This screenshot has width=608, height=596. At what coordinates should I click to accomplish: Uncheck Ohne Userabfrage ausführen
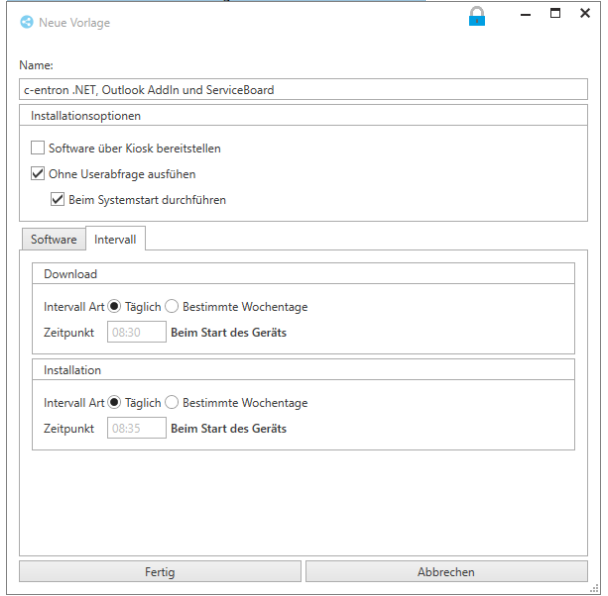click(38, 173)
